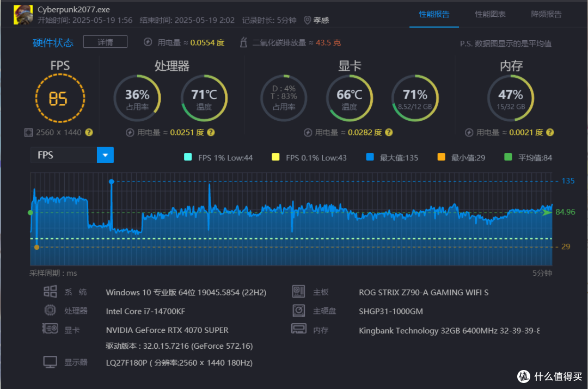Click the orange min-value marker dot on chart
Image resolution: width=588 pixels, height=389 pixels.
(x=36, y=247)
